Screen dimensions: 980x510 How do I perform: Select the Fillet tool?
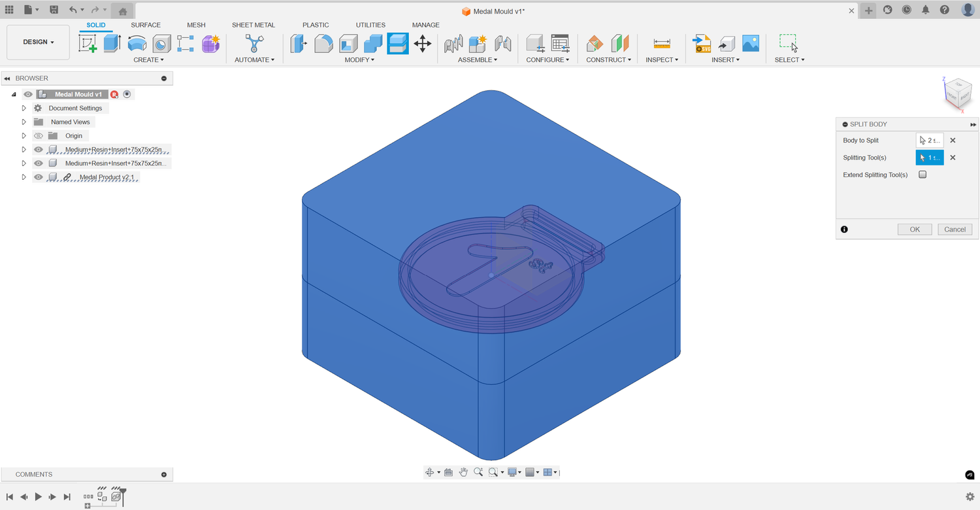click(323, 44)
